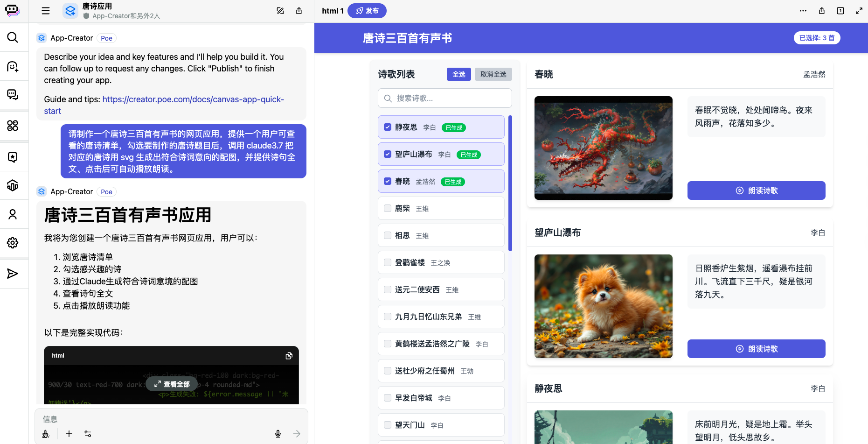Screen dimensions: 868x444
Task: Open the canvas version history icon
Action: point(840,11)
